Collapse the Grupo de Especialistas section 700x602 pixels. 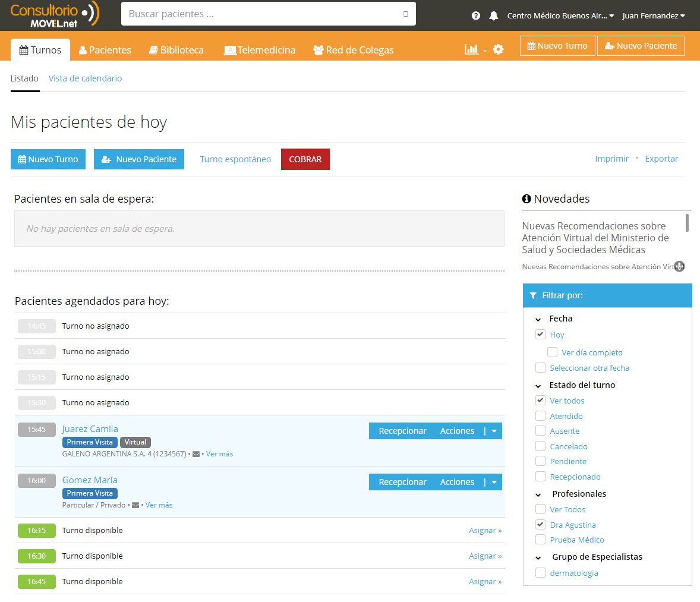538,558
